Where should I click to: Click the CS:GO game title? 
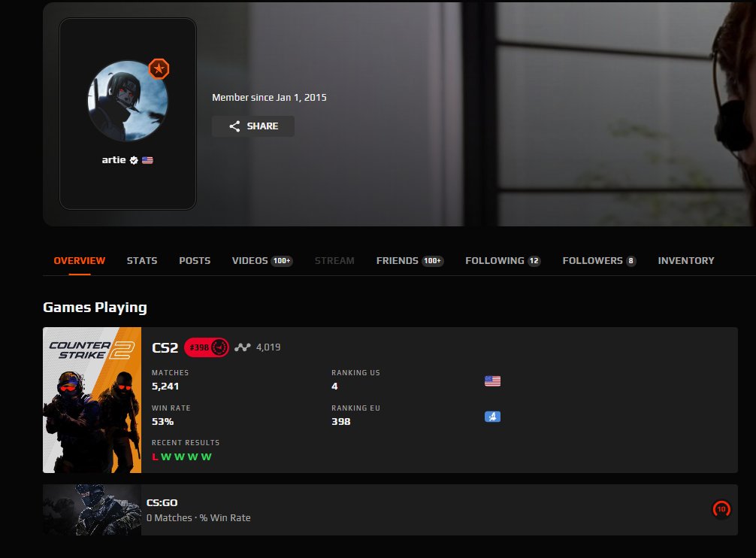point(162,502)
